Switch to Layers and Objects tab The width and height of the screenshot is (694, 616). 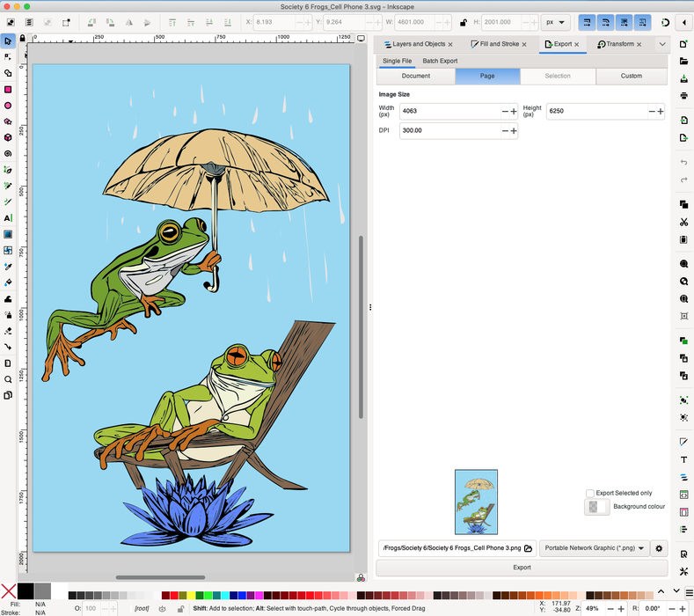click(x=414, y=44)
